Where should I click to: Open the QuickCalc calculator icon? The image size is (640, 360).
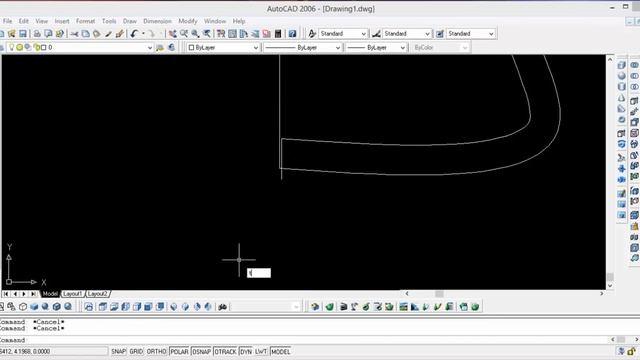click(x=278, y=33)
